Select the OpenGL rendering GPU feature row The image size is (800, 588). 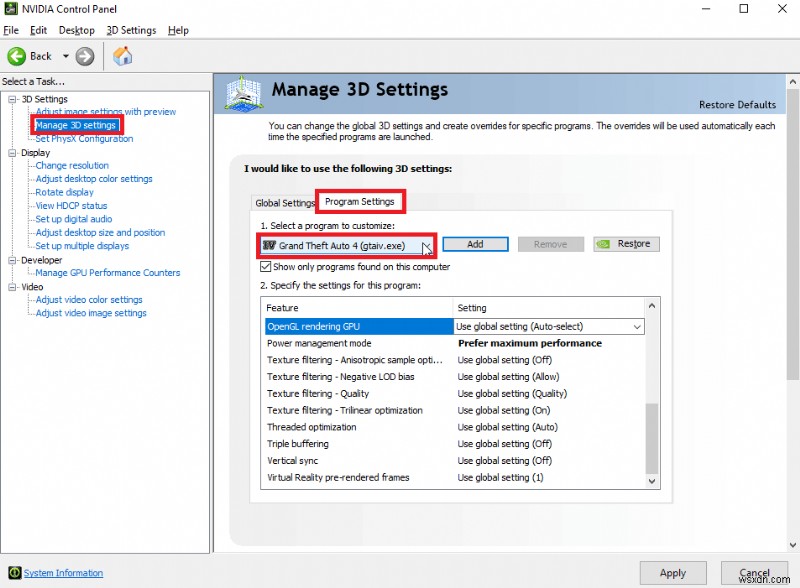330,326
